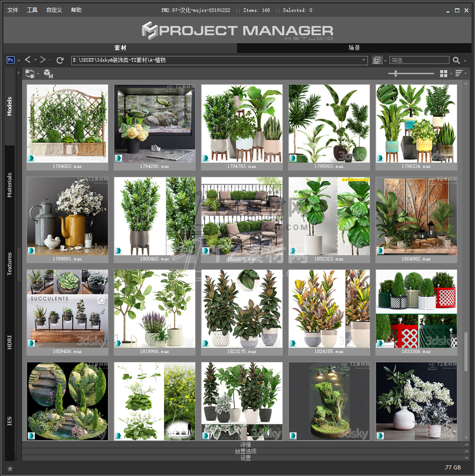This screenshot has height=476, width=475.
Task: Open convert icon dropdown arrow
Action: click(x=38, y=74)
